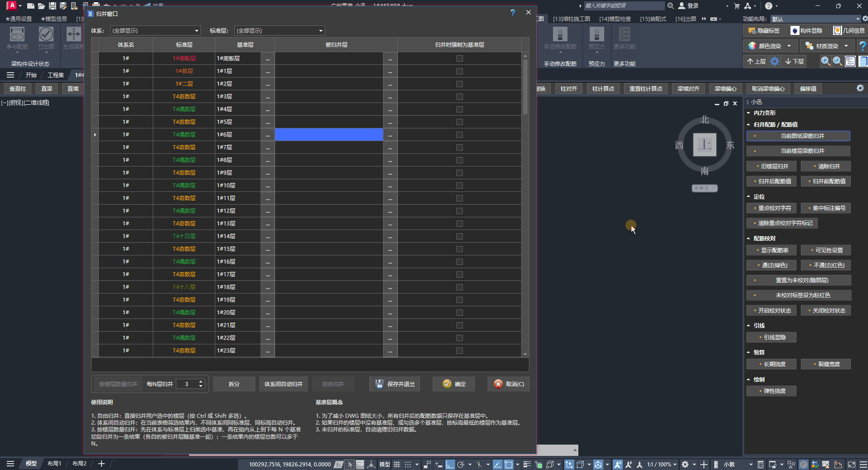Open the 体系 dropdown showing (全部显示)

tap(155, 30)
